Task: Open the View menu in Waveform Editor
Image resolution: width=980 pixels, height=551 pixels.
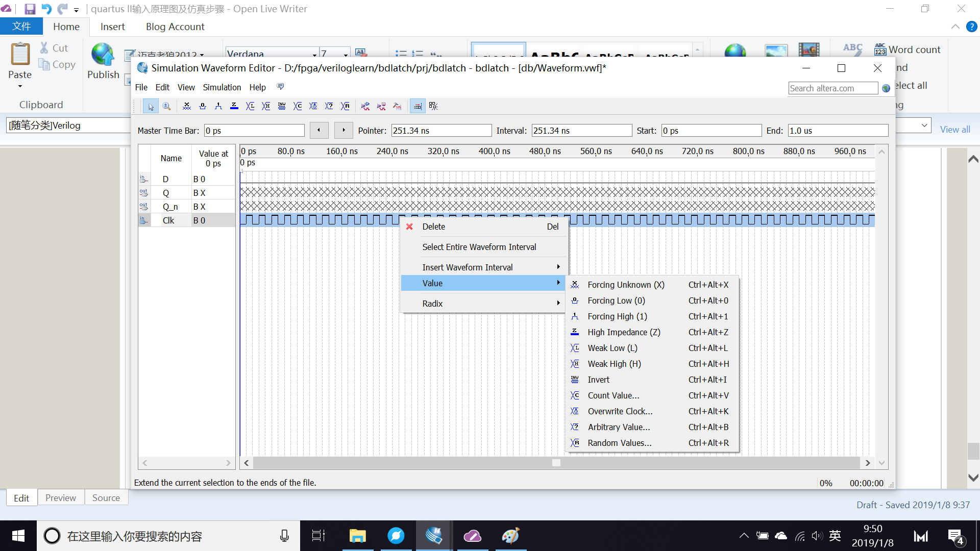Action: (186, 87)
